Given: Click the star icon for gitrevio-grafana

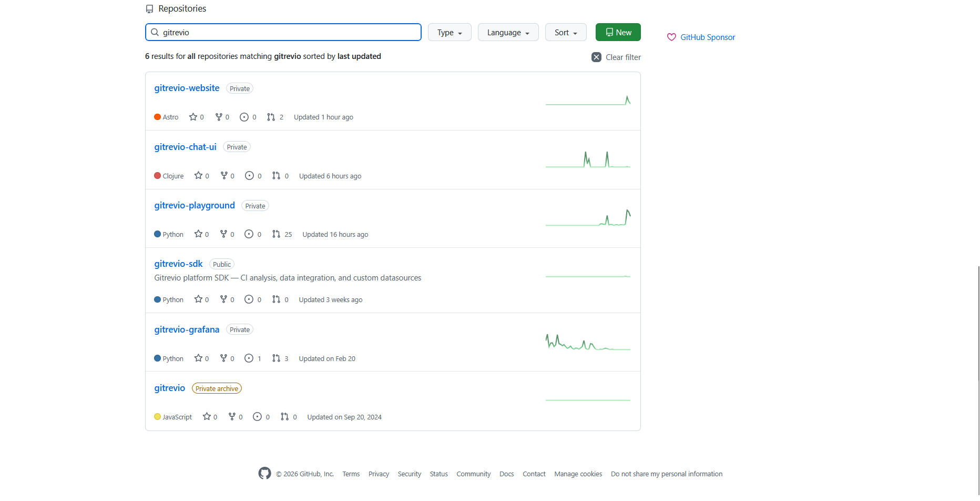Looking at the screenshot, I should pyautogui.click(x=198, y=358).
